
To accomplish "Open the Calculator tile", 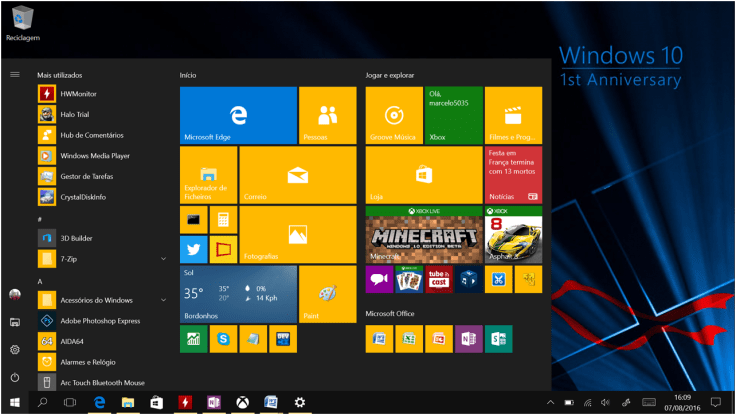I will (223, 219).
